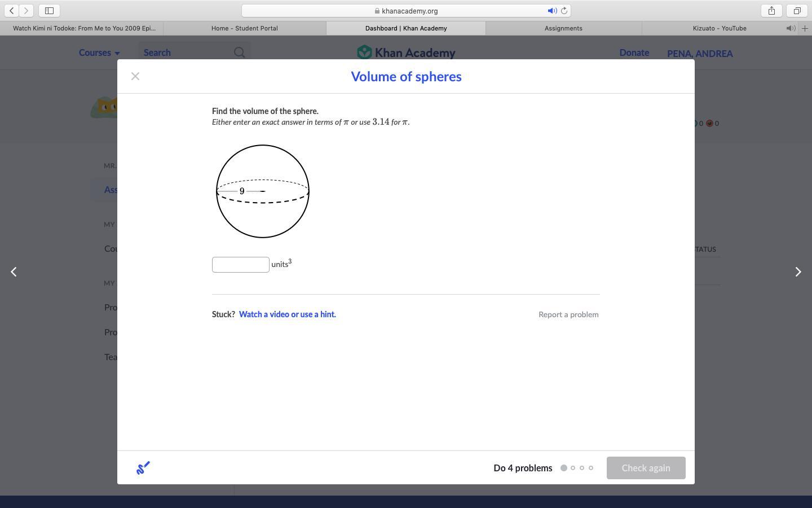Image resolution: width=812 pixels, height=508 pixels.
Task: Mute audio via address bar speaker icon
Action: (x=551, y=11)
